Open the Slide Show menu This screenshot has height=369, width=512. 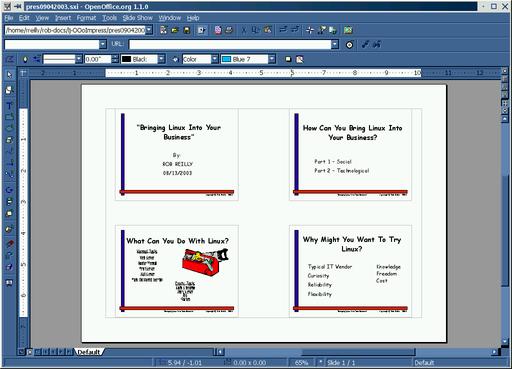point(137,18)
